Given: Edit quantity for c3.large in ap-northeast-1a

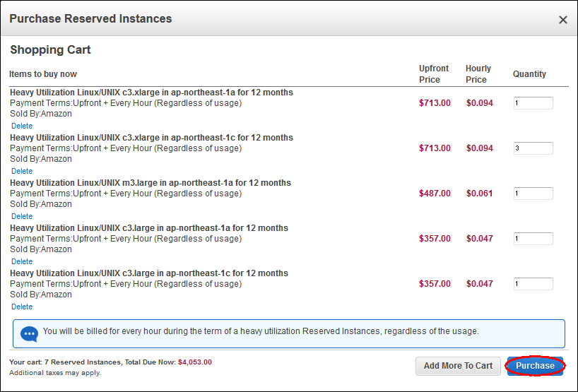Looking at the screenshot, I should pyautogui.click(x=533, y=239).
